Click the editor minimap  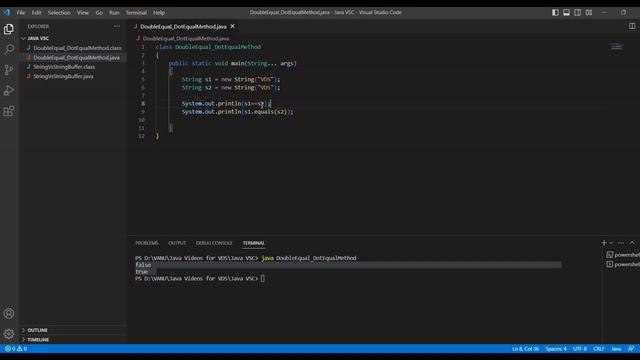(x=616, y=47)
